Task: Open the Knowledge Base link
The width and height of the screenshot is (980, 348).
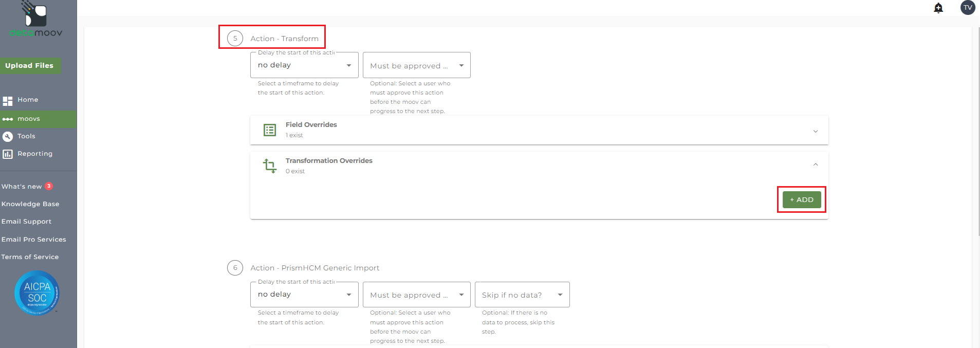Action: 30,204
